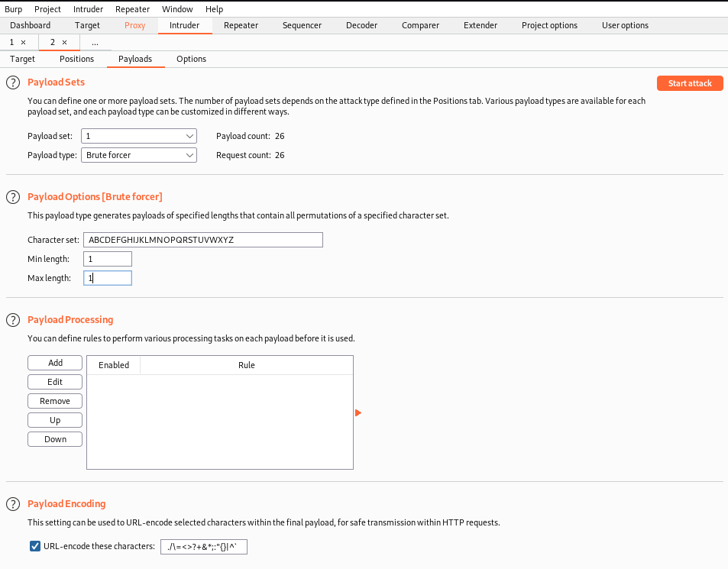Screen dimensions: 728x569
Task: Switch to the top-level Repeater tab
Action: pyautogui.click(x=241, y=25)
